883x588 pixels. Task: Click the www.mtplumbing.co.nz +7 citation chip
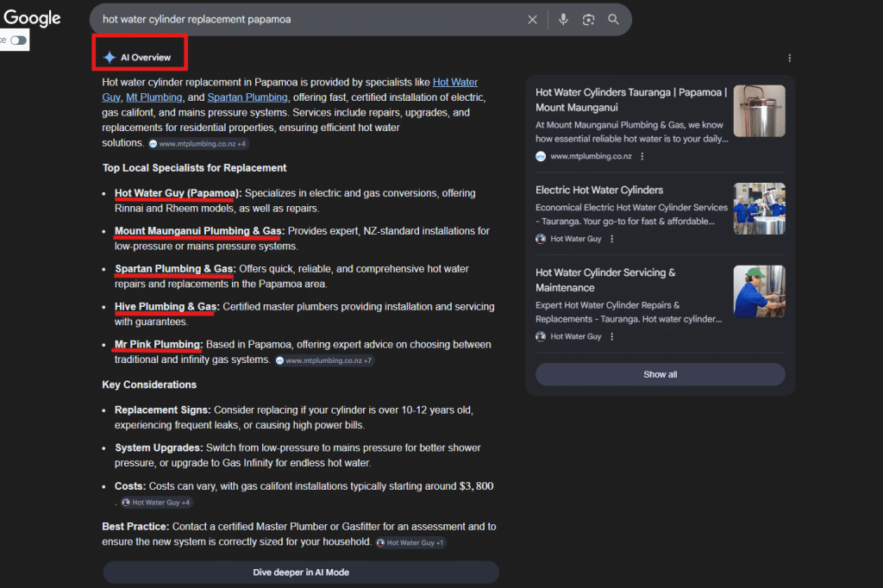click(x=324, y=360)
